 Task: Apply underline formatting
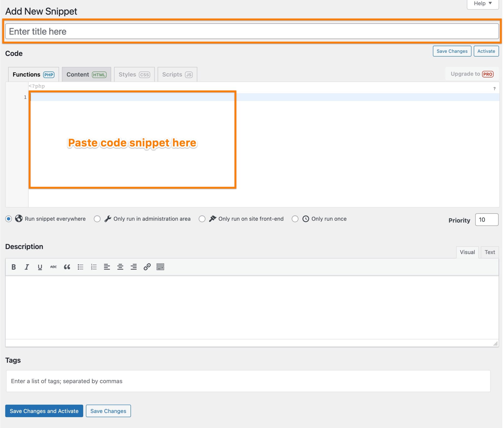(40, 267)
